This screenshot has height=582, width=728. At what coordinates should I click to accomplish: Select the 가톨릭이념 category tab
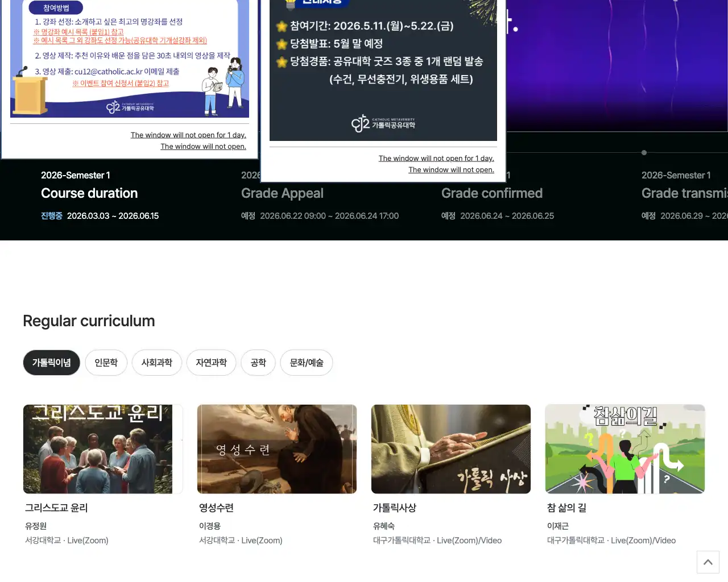[x=52, y=363]
